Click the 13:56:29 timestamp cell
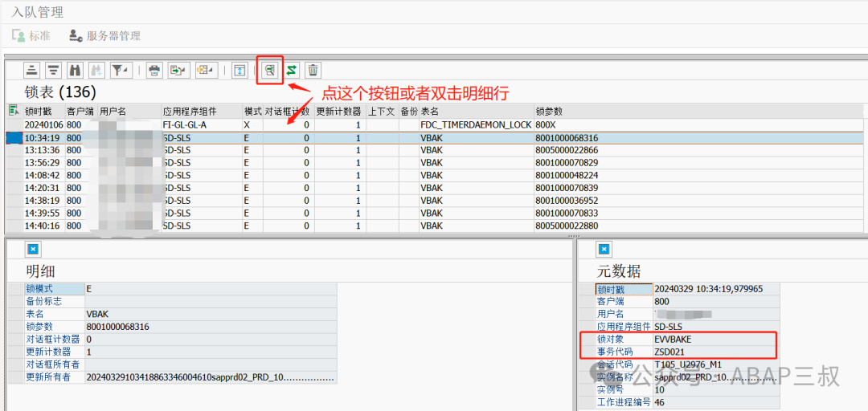The width and height of the screenshot is (868, 411). (x=43, y=163)
